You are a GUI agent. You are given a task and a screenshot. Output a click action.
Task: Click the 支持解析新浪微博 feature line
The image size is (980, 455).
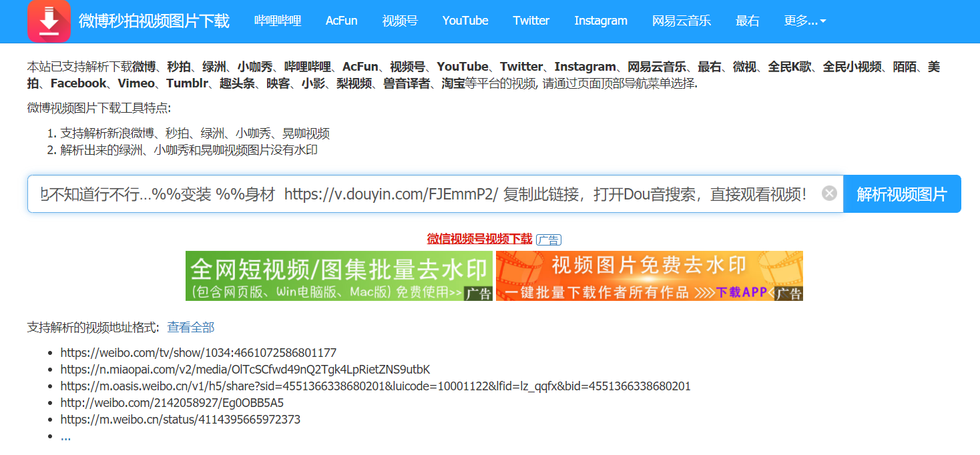tap(195, 133)
